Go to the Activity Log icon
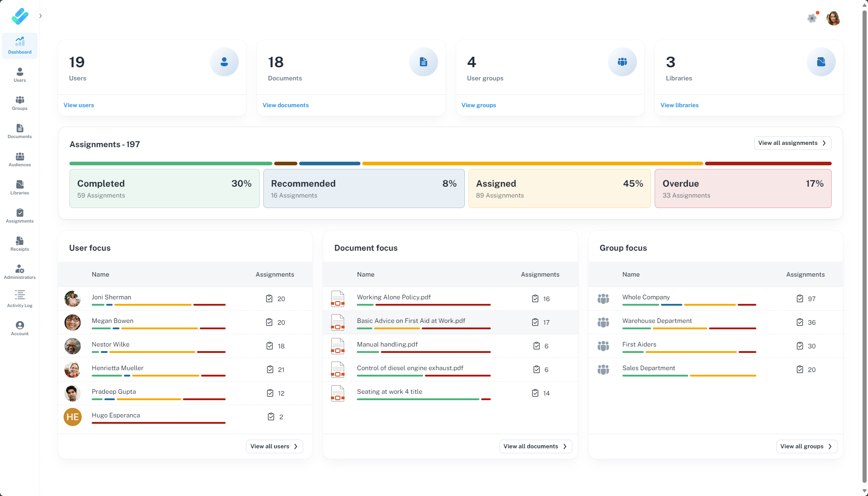The width and height of the screenshot is (868, 496). point(20,299)
